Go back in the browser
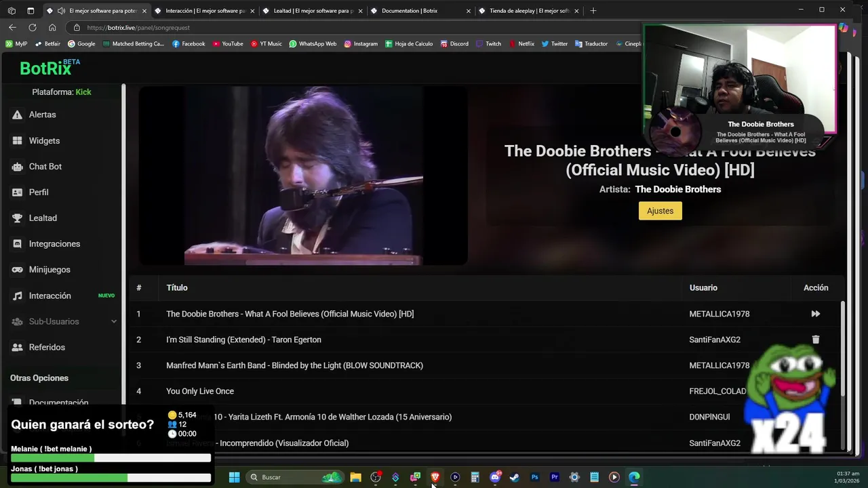Screen dimensions: 868x488 [x=12, y=27]
